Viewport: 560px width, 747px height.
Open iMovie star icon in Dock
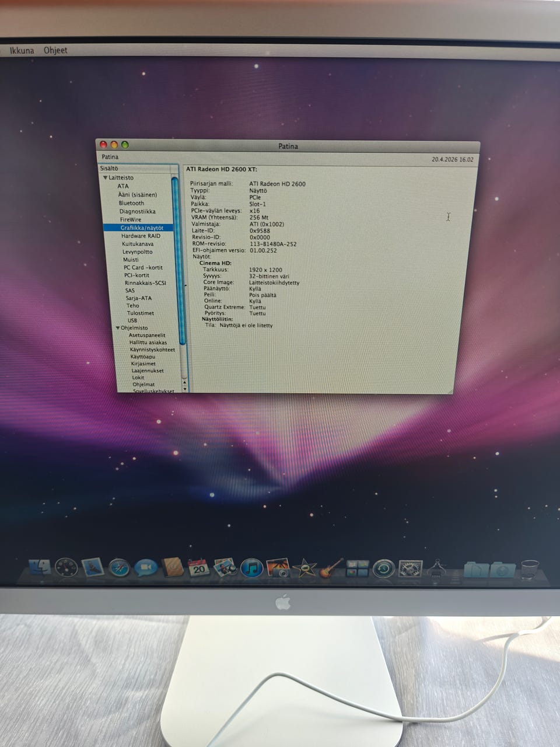[x=305, y=567]
